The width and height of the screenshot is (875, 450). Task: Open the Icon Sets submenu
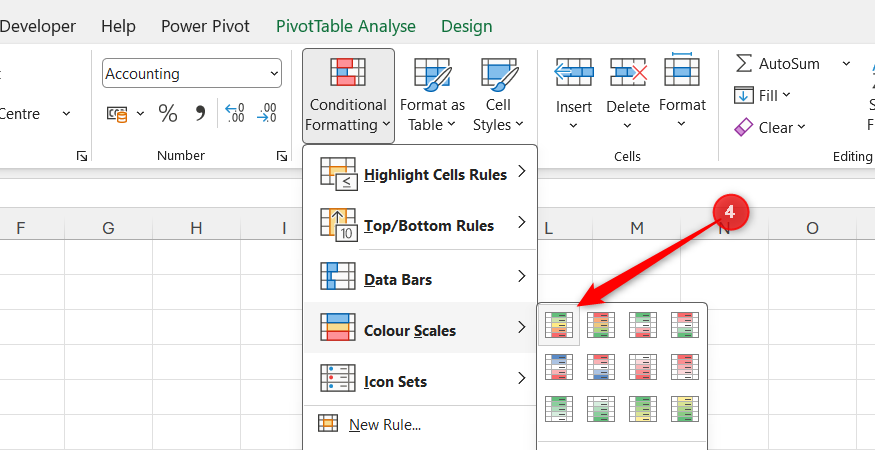pos(420,381)
